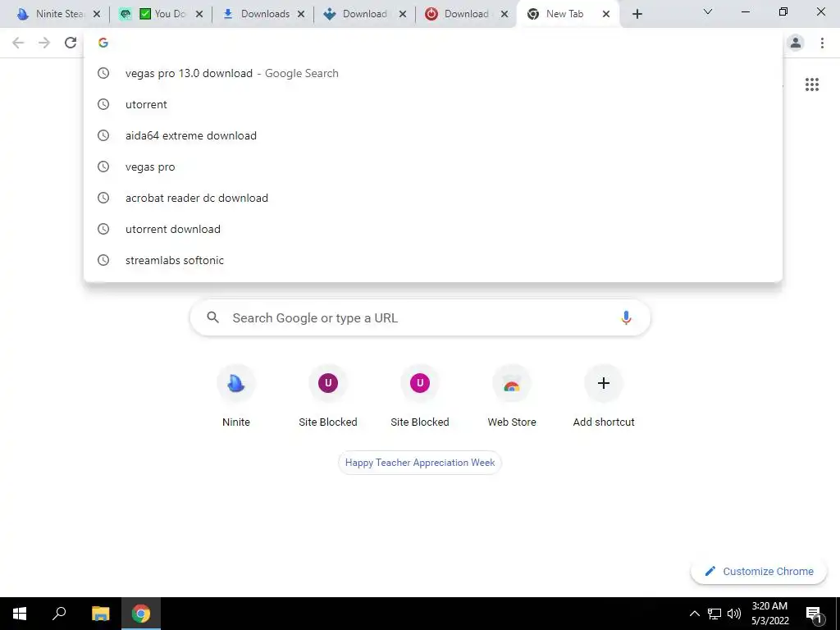This screenshot has height=630, width=840.
Task: Click the Customize Chrome button
Action: pyautogui.click(x=759, y=571)
